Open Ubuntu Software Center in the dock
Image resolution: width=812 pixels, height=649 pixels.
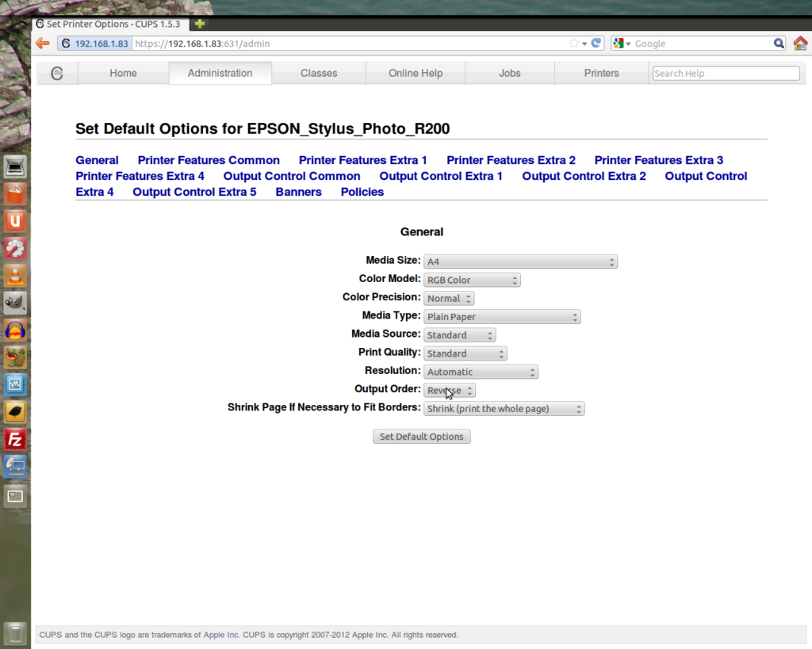pos(15,194)
